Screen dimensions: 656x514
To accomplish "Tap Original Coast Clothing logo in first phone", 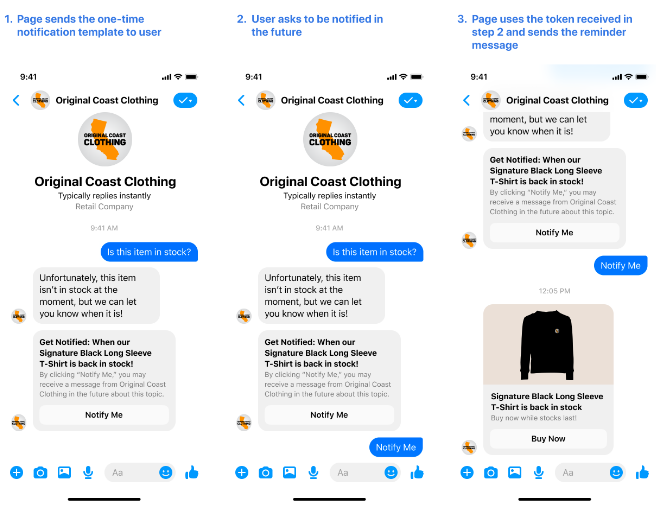I will tap(105, 139).
